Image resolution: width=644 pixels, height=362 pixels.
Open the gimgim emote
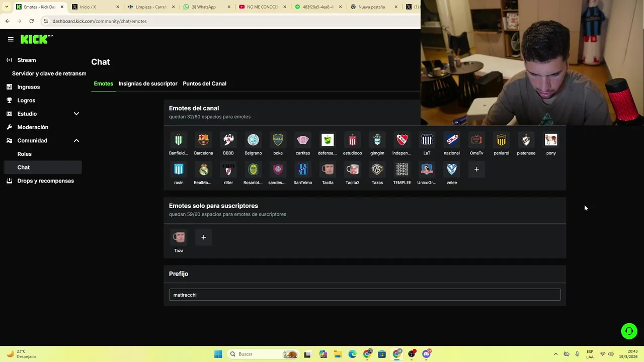[377, 140]
